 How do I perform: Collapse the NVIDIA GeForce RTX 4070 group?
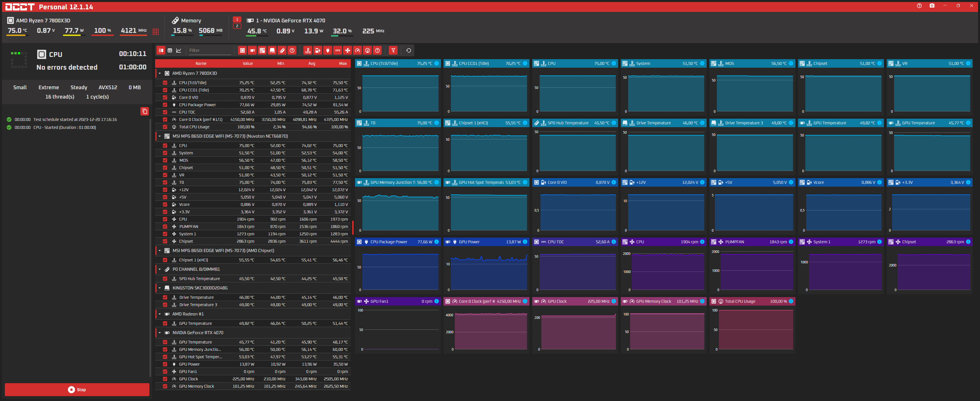159,332
